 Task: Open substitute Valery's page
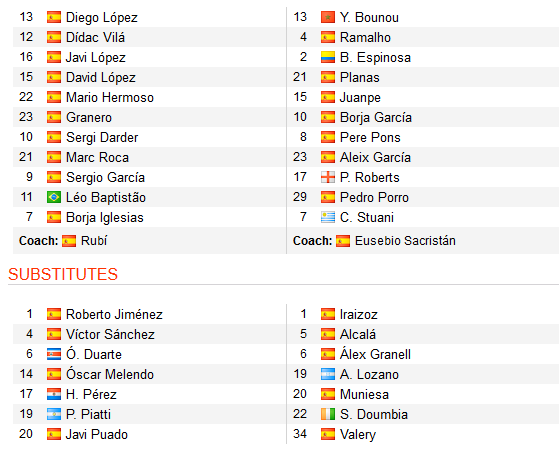tap(358, 435)
